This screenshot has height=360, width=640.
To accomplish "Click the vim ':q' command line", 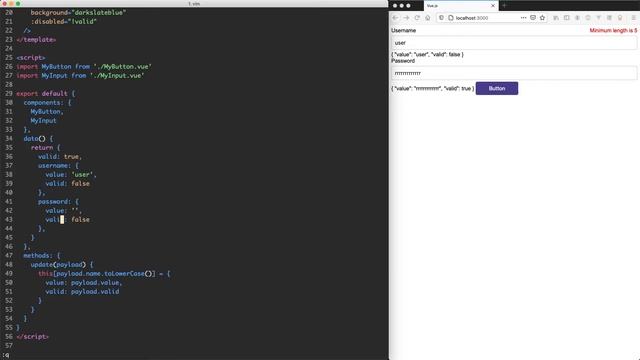I will point(6,355).
